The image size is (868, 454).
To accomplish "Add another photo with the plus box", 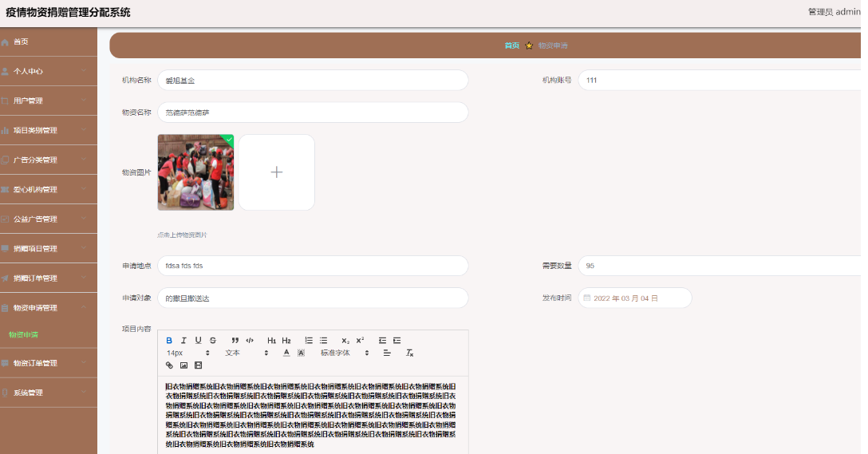I will [x=277, y=172].
